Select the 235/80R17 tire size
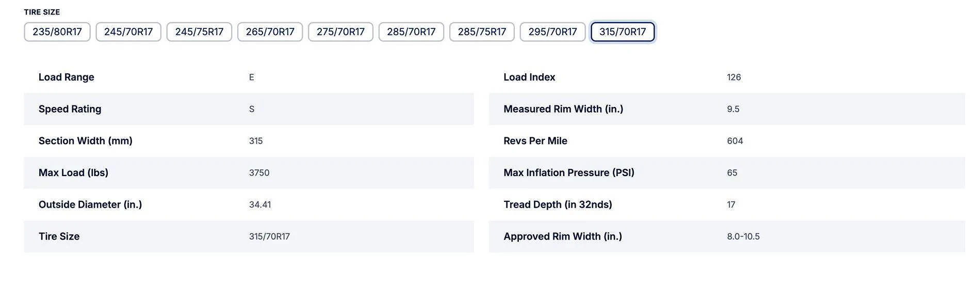 [x=57, y=32]
